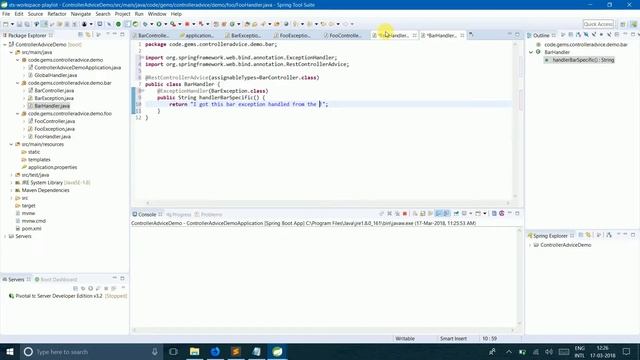Click the red Terminate square in Console
Screen dimensions: 640x360
coord(405,213)
